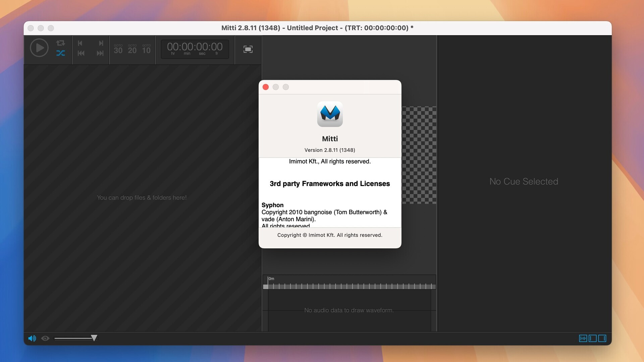Viewport: 644px width, 362px height.
Task: Close the About Mitti dialog with red button
Action: coord(266,87)
